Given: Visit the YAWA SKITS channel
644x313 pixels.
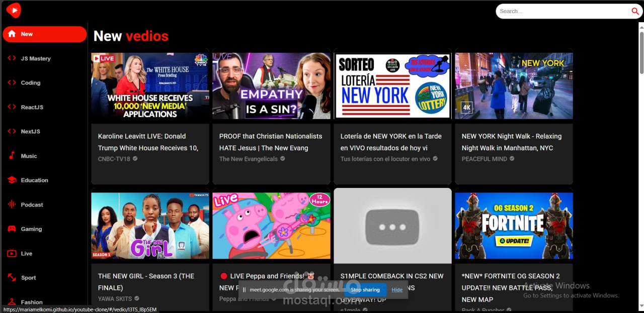Looking at the screenshot, I should click(115, 298).
